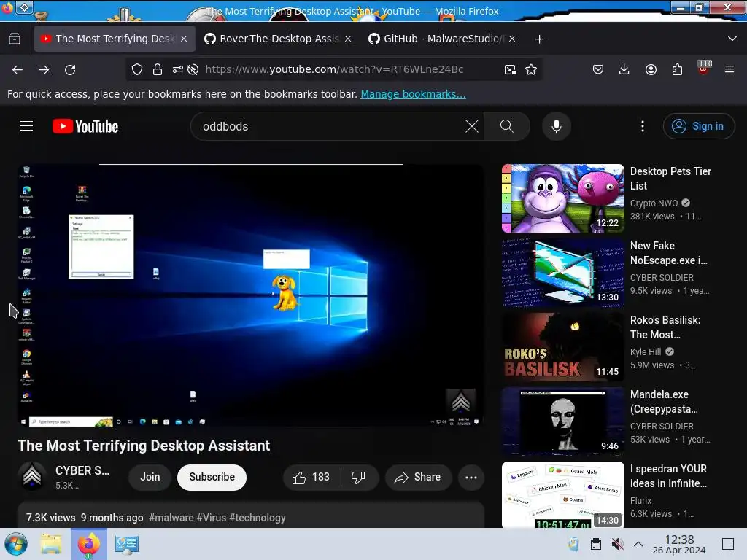Reload the page
This screenshot has width=747, height=560.
70,69
